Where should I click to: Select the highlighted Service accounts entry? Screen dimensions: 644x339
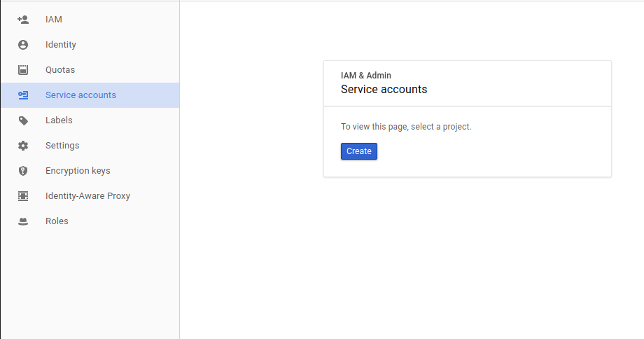pos(90,95)
